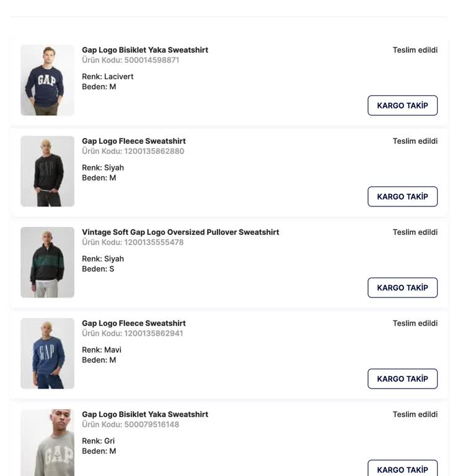
Task: Open the Gri Gap Logo Bisiklet Yaka Sweatshirt title
Action: point(145,414)
